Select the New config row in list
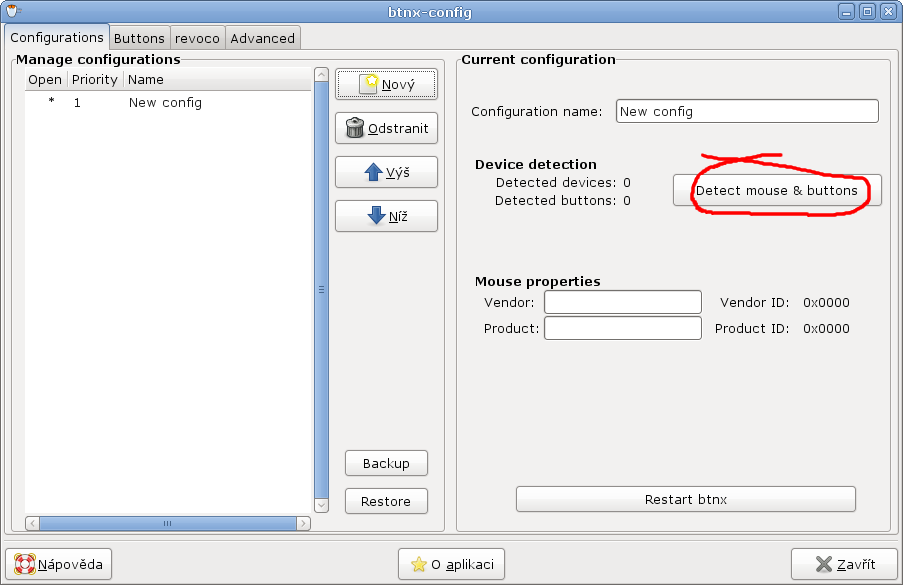The image size is (903, 585). click(x=165, y=102)
